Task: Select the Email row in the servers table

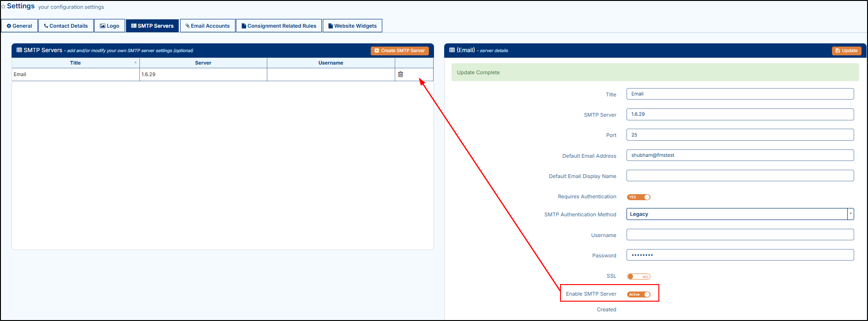Action: click(75, 74)
